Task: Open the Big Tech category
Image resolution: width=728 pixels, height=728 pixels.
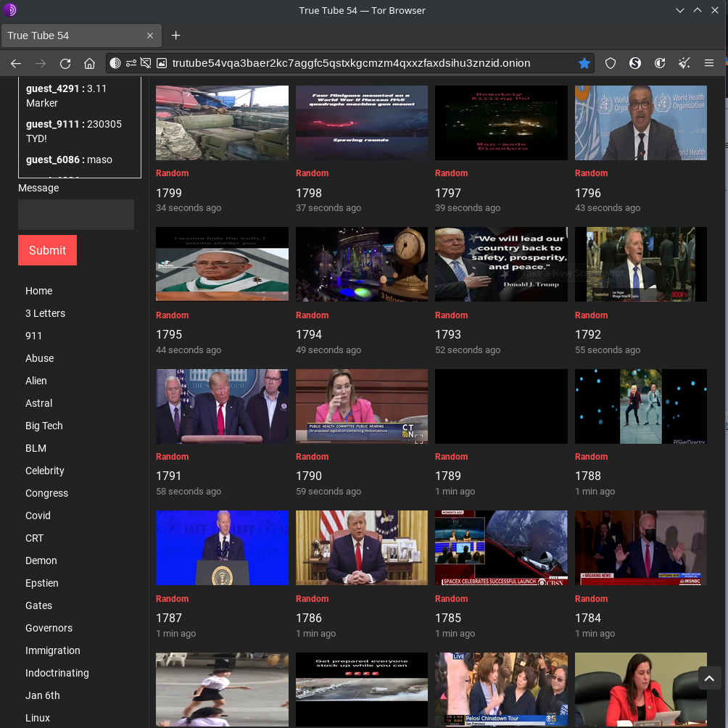Action: click(x=44, y=426)
